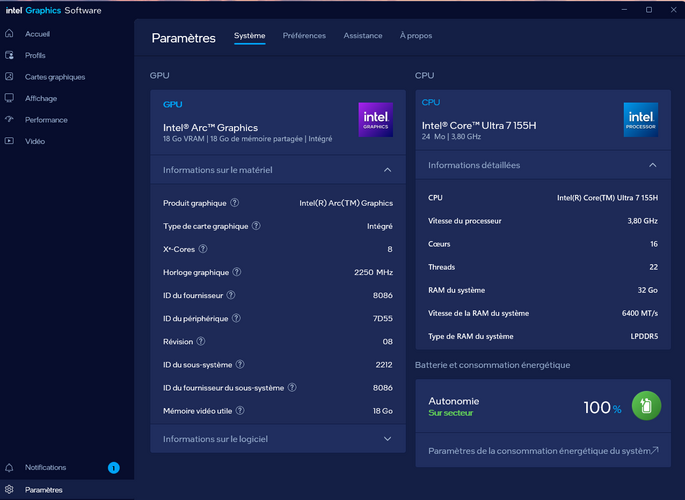This screenshot has width=685, height=500.
Task: Click the Intel Processor blue logo badge
Action: [640, 120]
